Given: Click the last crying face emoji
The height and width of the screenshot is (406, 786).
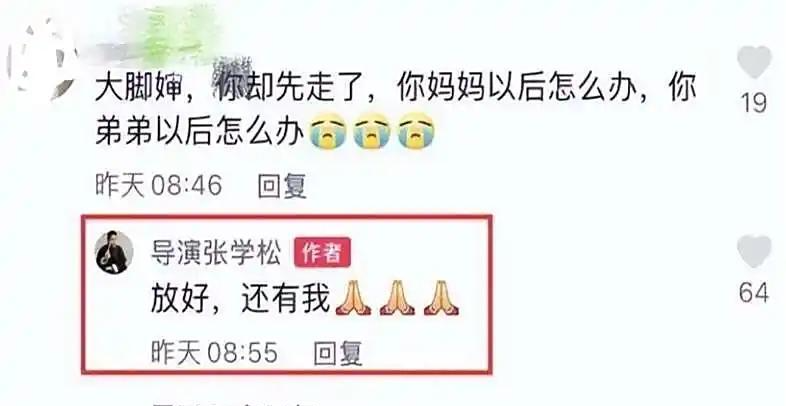Looking at the screenshot, I should click(x=416, y=131).
